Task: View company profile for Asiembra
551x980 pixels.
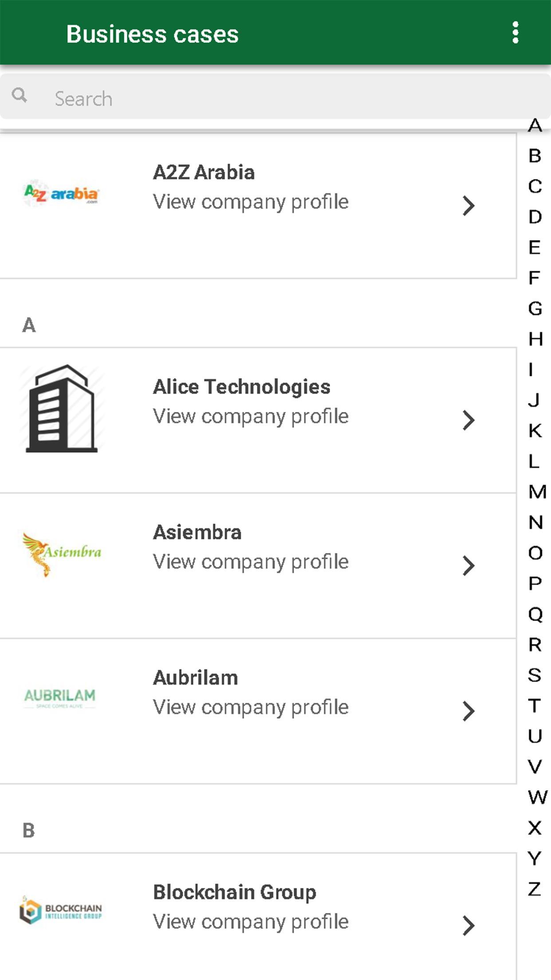Action: click(x=251, y=562)
